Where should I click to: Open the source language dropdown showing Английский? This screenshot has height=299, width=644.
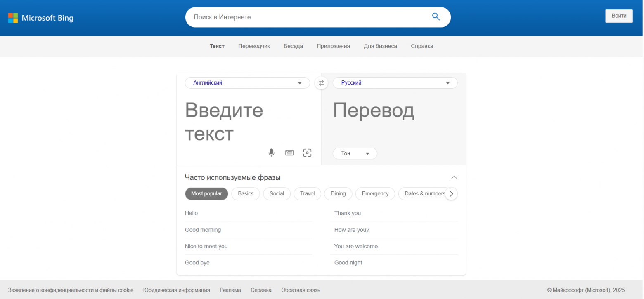[x=247, y=82]
